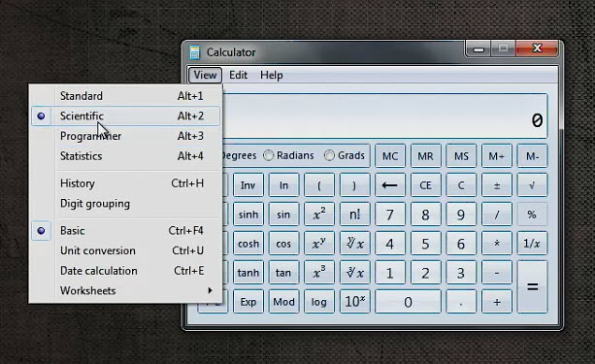
Task: Click the MR memory recall button
Action: tap(425, 156)
